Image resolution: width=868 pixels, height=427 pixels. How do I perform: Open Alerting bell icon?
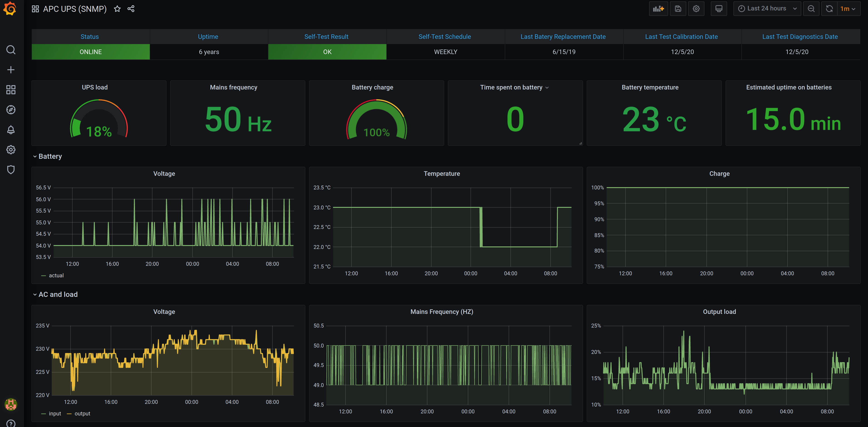[11, 130]
